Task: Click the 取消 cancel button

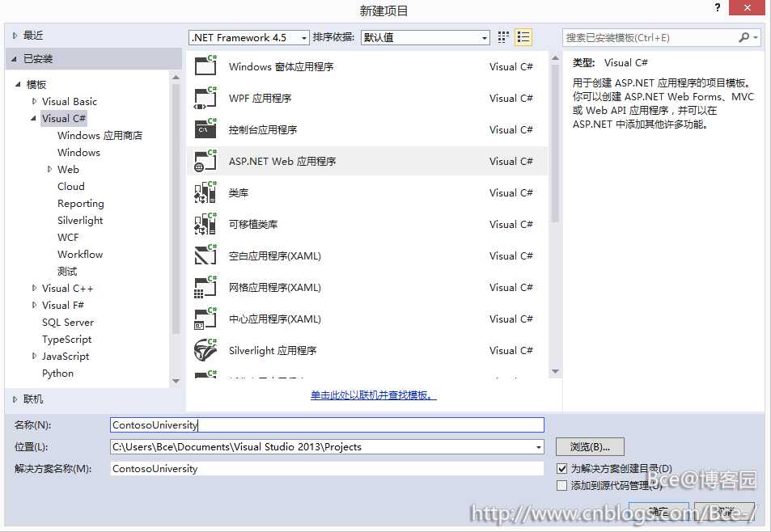Action: pos(725,511)
